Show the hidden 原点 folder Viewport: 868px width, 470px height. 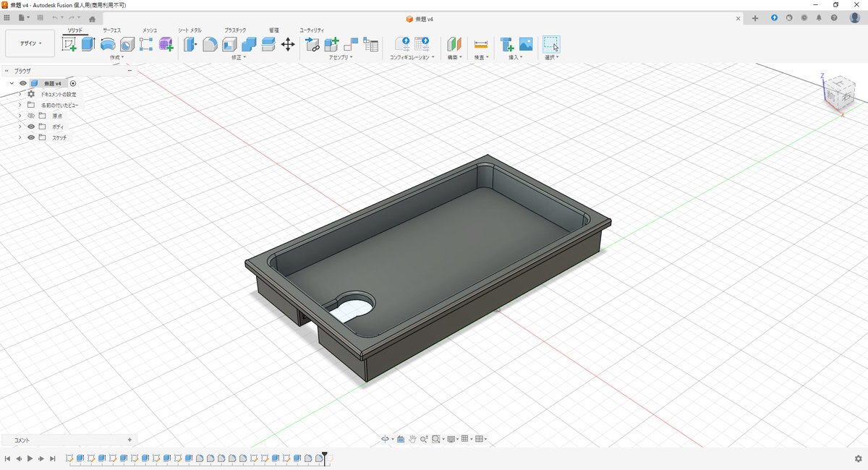pos(31,116)
